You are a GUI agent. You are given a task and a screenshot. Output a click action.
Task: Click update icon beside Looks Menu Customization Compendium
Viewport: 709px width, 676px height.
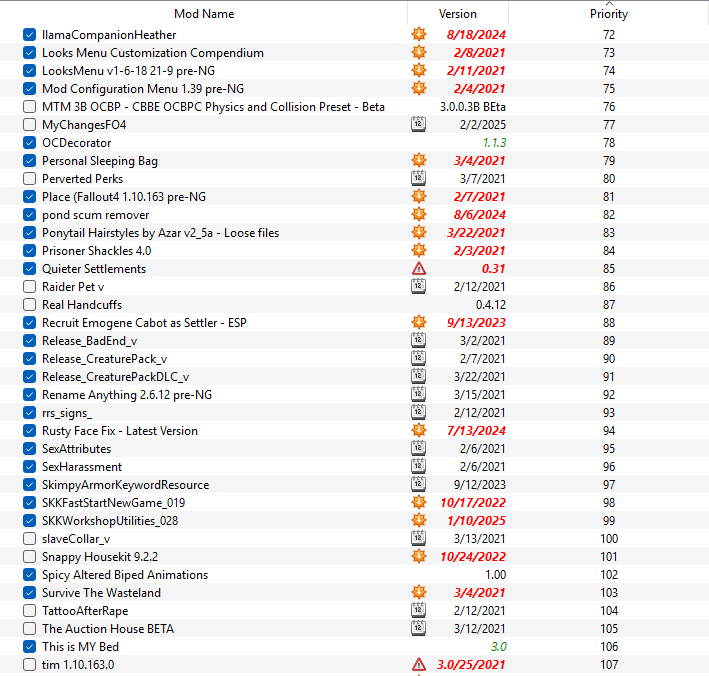coord(419,52)
